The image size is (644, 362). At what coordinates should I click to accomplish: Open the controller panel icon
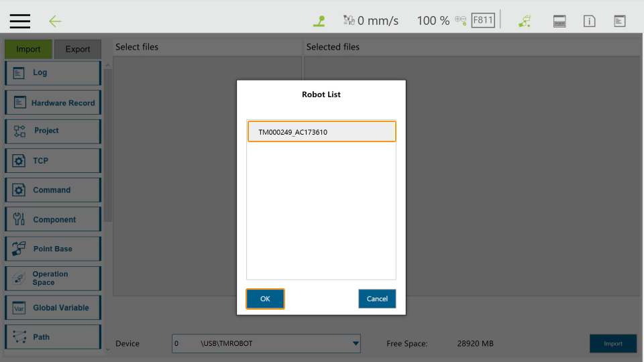click(559, 21)
